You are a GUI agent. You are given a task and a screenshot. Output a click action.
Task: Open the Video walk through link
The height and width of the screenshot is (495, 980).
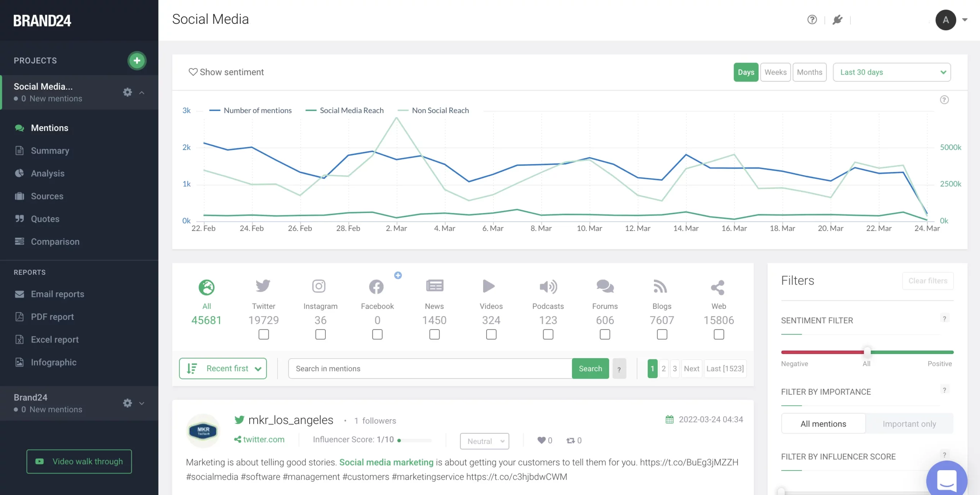click(x=79, y=461)
